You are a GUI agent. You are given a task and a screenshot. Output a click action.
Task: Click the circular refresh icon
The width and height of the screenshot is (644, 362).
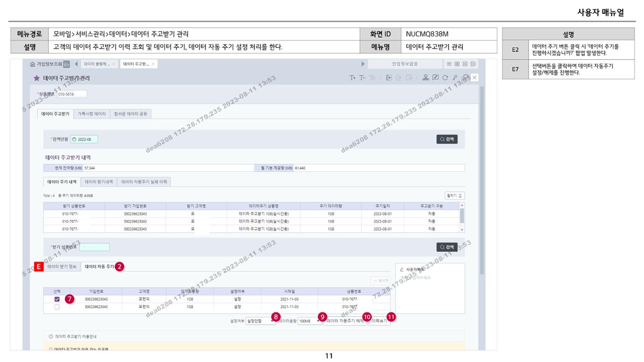pos(445,78)
